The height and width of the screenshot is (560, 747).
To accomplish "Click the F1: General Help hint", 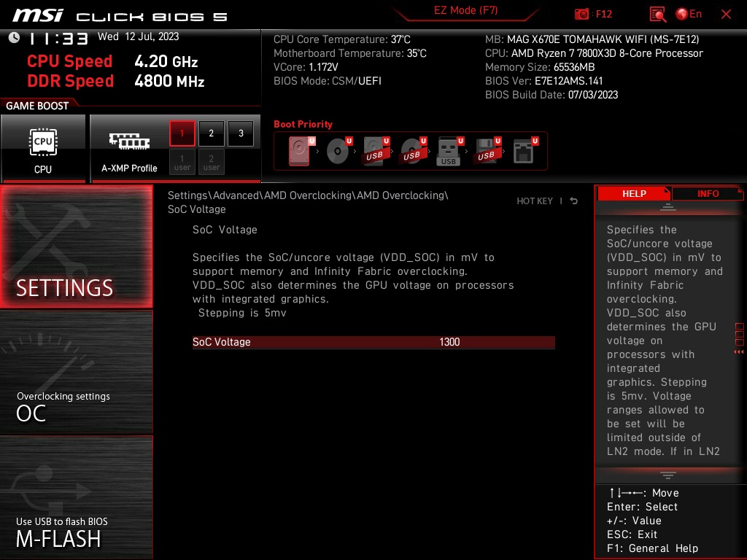I will point(652,548).
